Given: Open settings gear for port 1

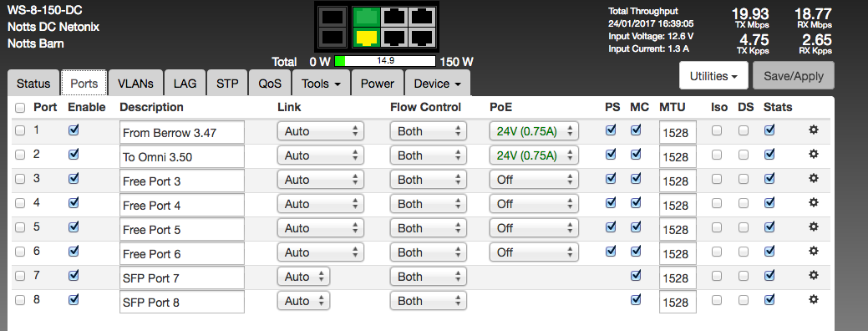Looking at the screenshot, I should [813, 130].
